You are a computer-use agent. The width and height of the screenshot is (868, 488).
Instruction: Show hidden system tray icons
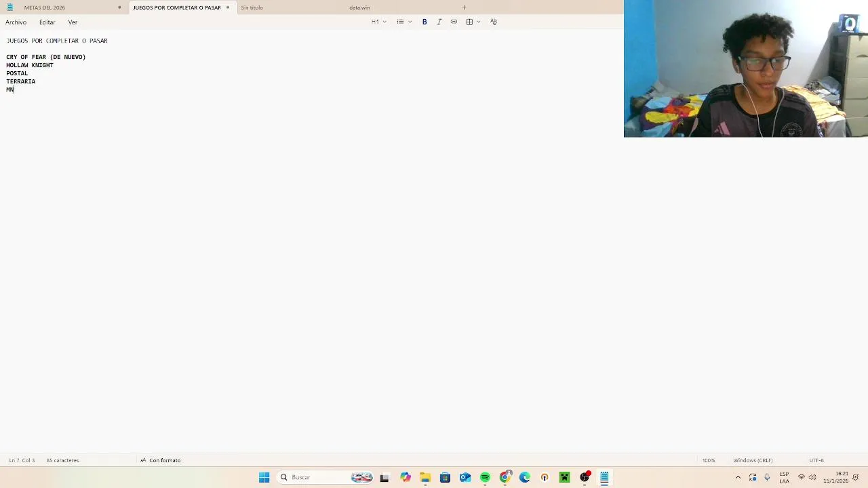[738, 477]
